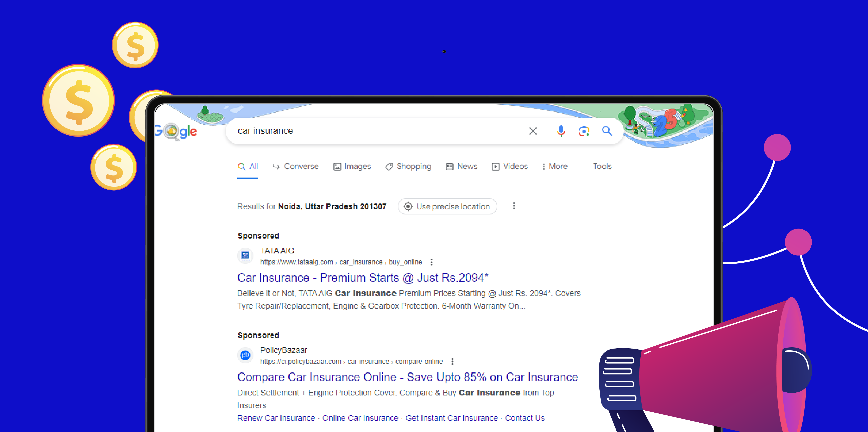Click 'Noida, Uttar Pradesh 201307' location text
The height and width of the screenshot is (432, 868).
(x=332, y=206)
